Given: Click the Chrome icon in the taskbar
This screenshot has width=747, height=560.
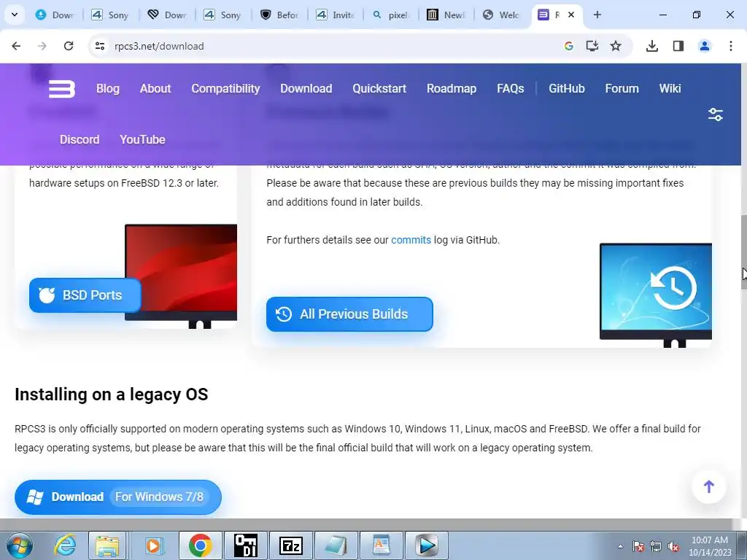Looking at the screenshot, I should (200, 545).
